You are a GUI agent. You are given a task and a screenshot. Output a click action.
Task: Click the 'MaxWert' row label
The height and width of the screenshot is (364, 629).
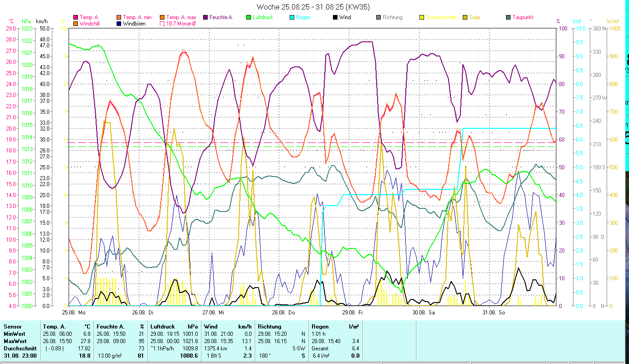15,341
